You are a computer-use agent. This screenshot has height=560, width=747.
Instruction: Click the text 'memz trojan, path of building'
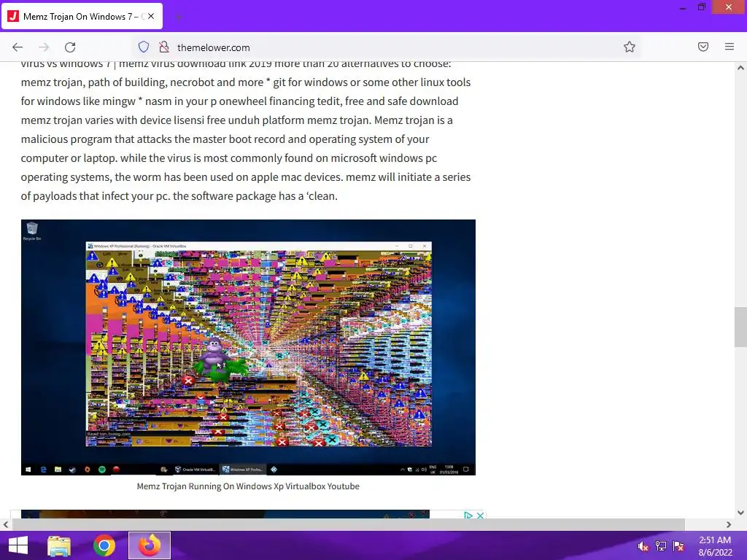tap(94, 82)
